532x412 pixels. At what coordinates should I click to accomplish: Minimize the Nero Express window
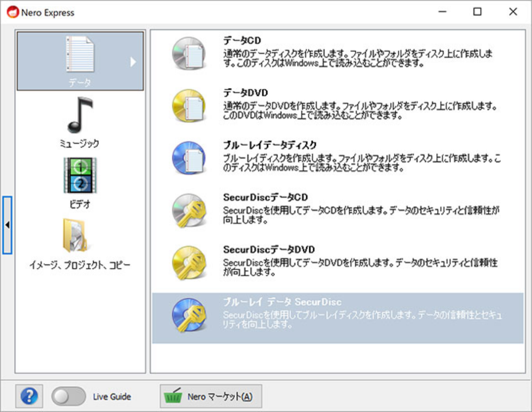coord(442,12)
